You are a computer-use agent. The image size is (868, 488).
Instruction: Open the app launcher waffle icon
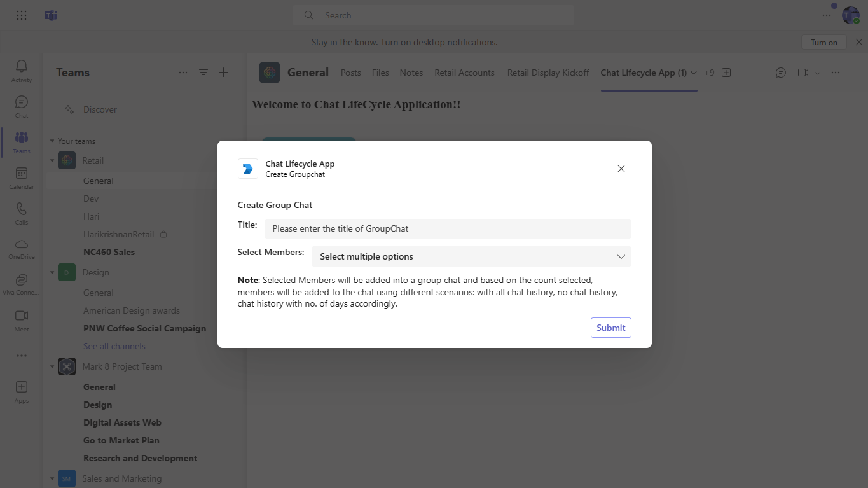tap(22, 15)
